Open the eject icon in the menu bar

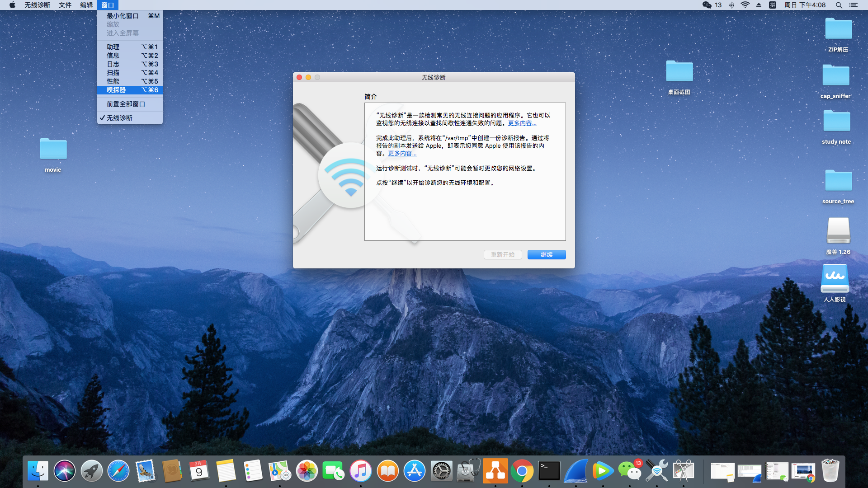[x=759, y=5]
